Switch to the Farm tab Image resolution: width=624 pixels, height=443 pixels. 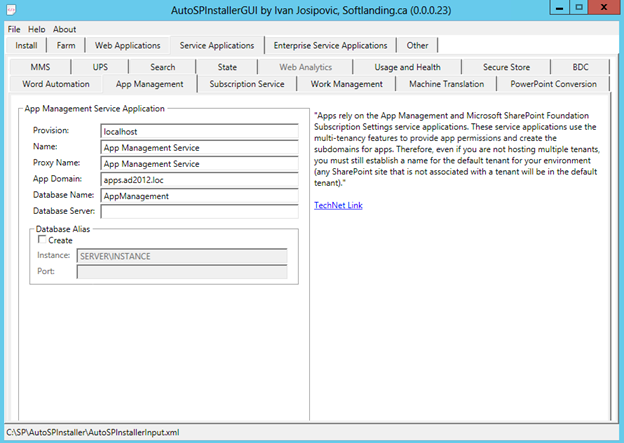click(x=66, y=46)
